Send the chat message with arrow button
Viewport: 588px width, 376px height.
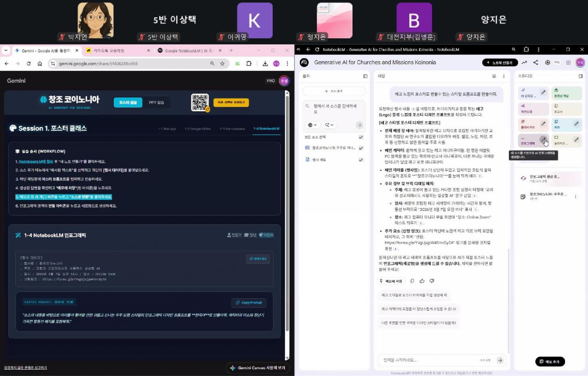(x=500, y=360)
